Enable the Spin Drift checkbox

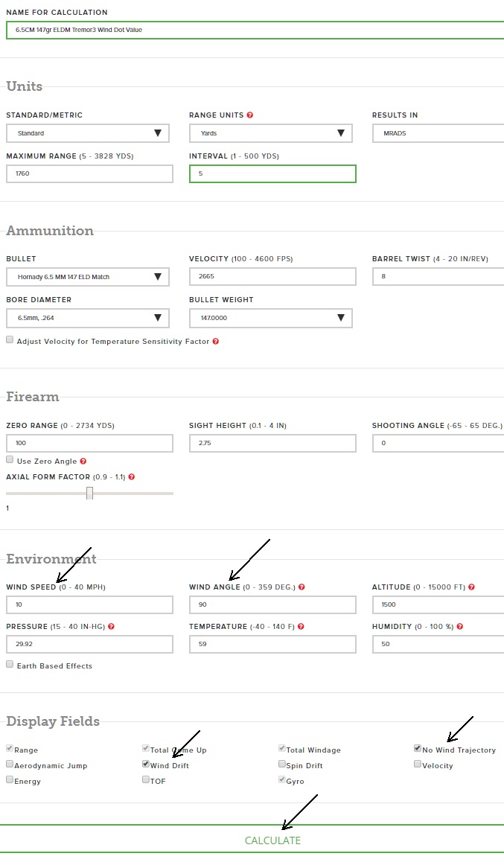[282, 765]
